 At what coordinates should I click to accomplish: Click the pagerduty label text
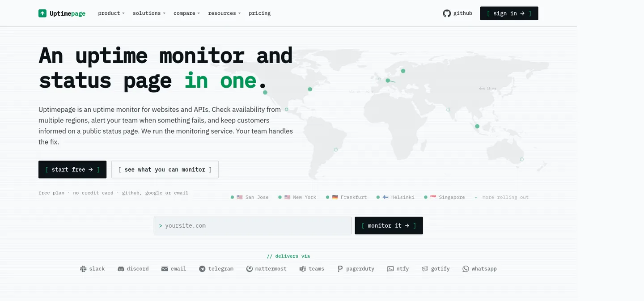[360, 269]
